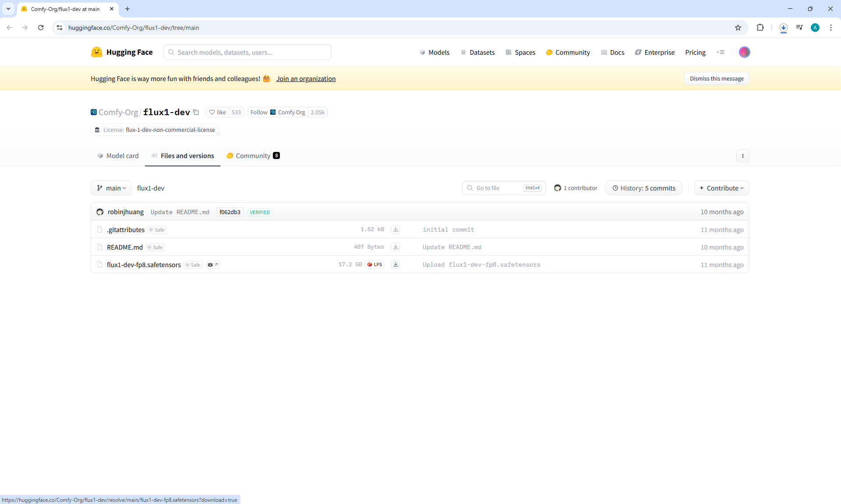841x504 pixels.
Task: Copy model name with copy icon
Action: pyautogui.click(x=196, y=113)
